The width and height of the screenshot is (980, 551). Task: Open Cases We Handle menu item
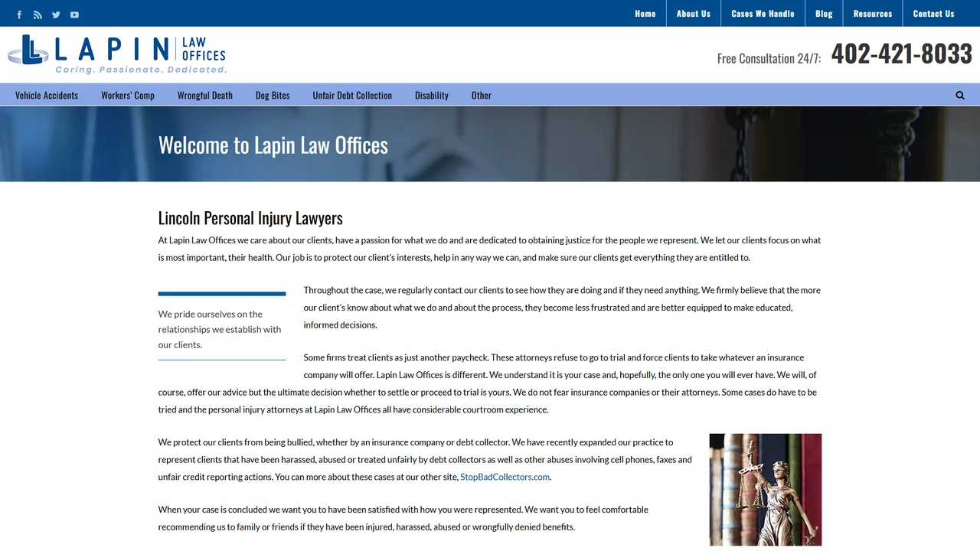763,13
